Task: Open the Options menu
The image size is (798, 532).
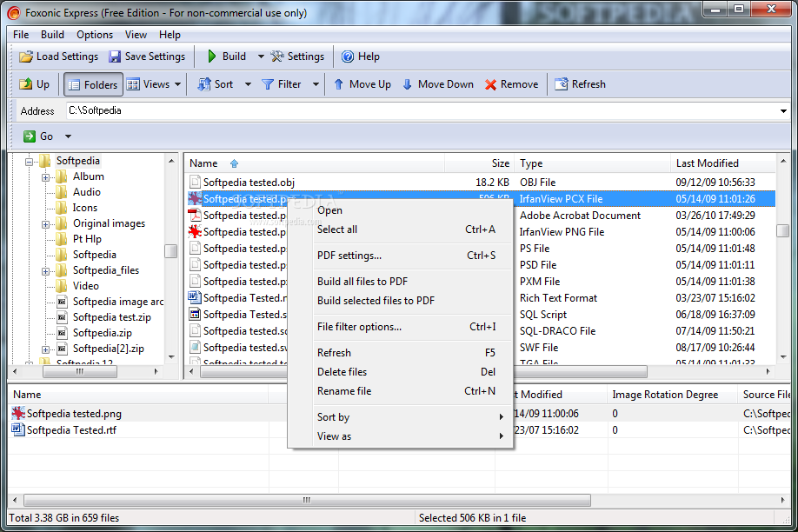Action: 95,35
